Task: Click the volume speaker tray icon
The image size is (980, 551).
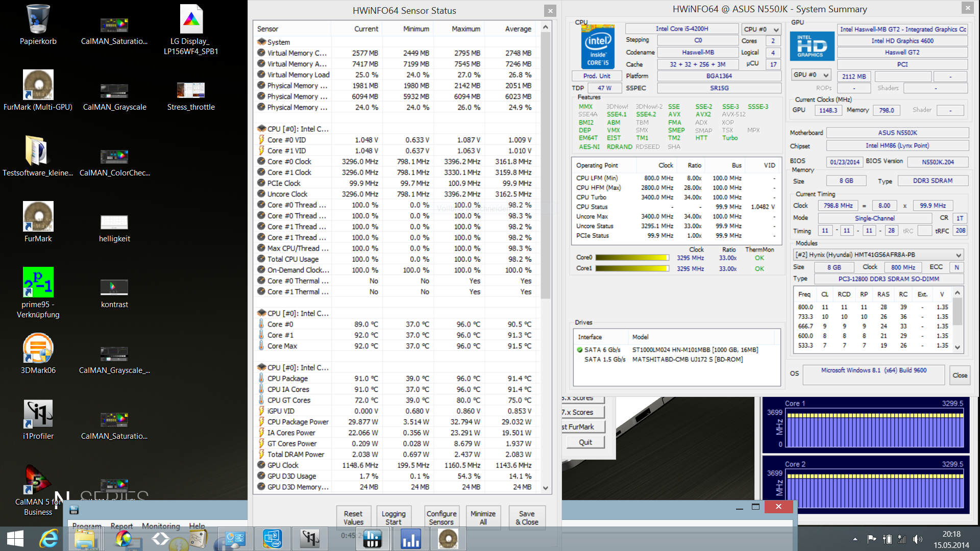Action: click(918, 539)
